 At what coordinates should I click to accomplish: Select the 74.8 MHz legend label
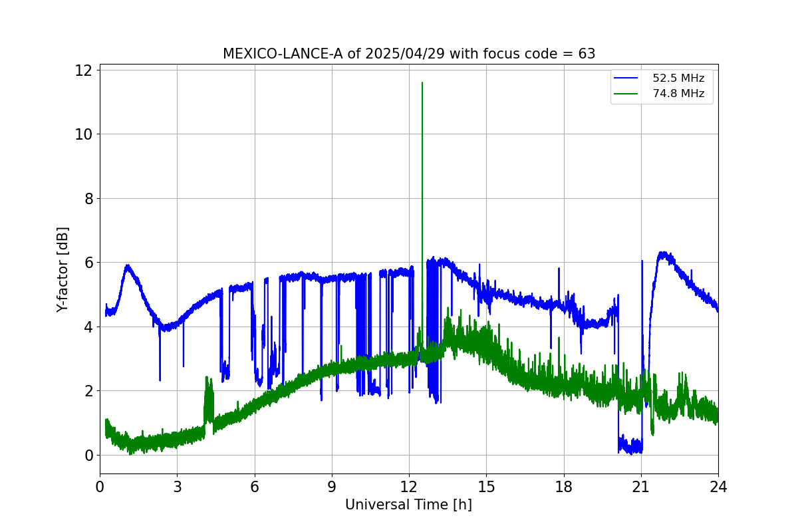(678, 94)
